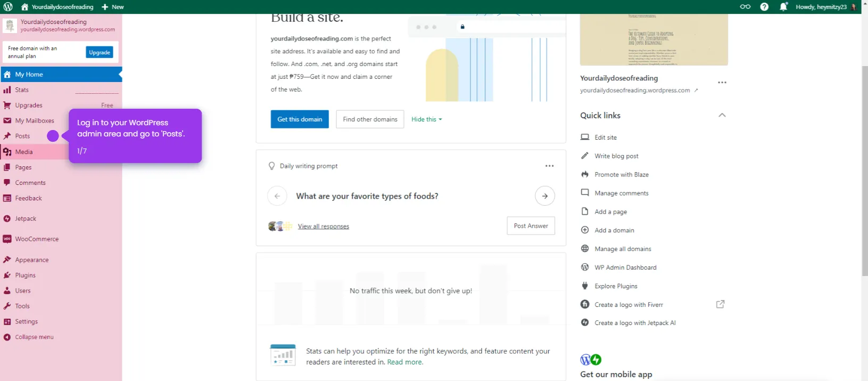Click the Manage all domains globe icon
This screenshot has width=868, height=381.
[x=585, y=248]
